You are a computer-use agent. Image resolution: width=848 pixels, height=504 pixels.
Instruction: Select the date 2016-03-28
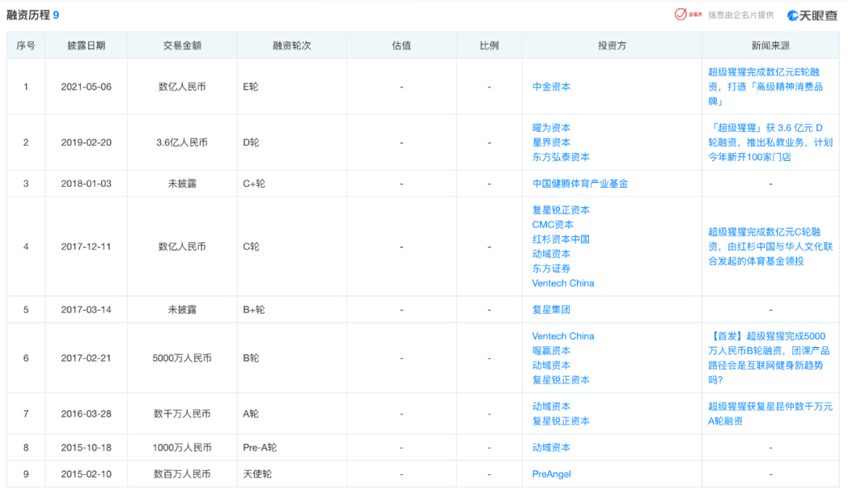[x=86, y=414]
